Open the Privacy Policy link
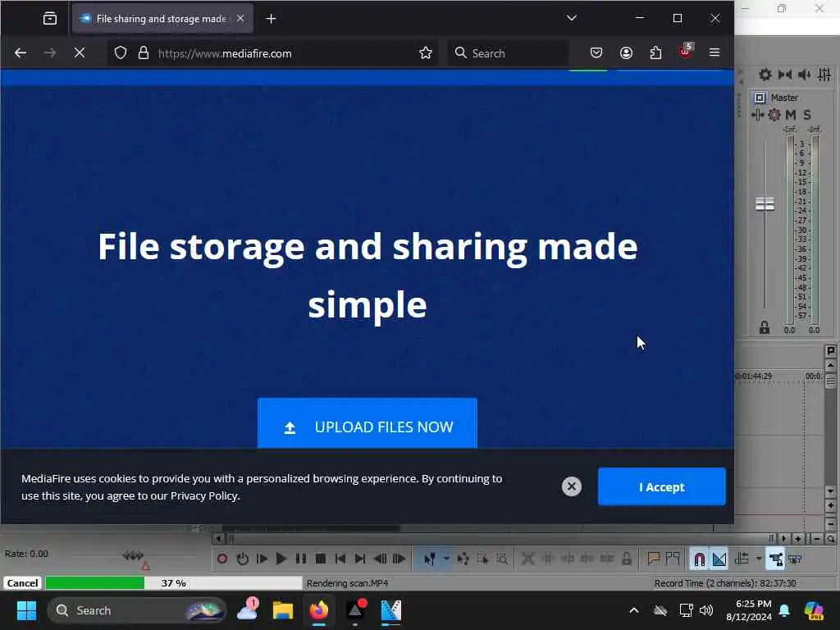The image size is (840, 630). pyautogui.click(x=204, y=495)
